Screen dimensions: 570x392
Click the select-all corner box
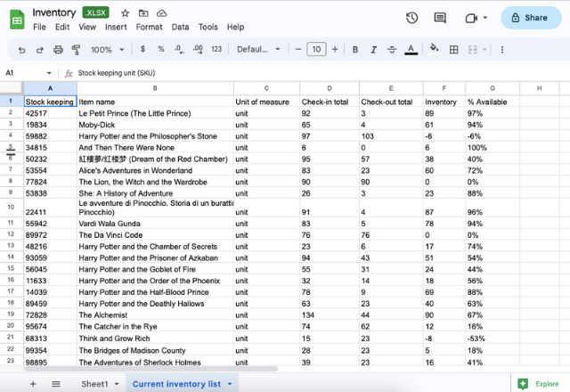pyautogui.click(x=12, y=87)
